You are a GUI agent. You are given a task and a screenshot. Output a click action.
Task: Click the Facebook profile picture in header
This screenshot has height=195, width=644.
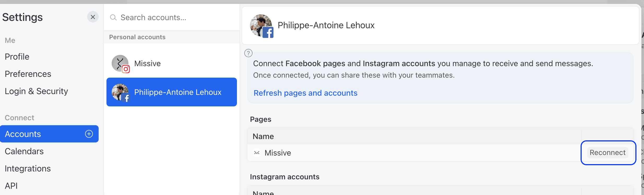click(261, 26)
